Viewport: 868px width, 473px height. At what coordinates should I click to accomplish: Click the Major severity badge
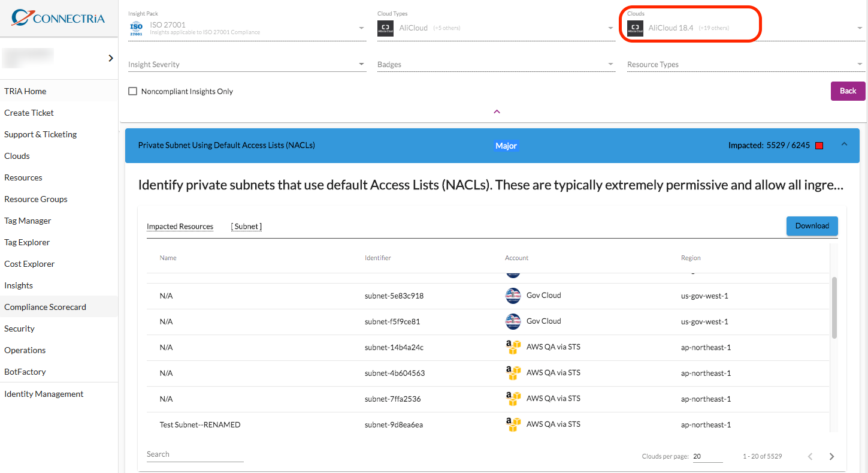[506, 146]
